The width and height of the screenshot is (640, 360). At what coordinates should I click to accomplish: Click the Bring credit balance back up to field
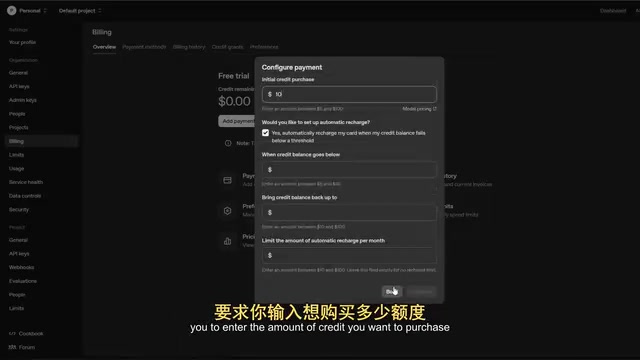(349, 213)
